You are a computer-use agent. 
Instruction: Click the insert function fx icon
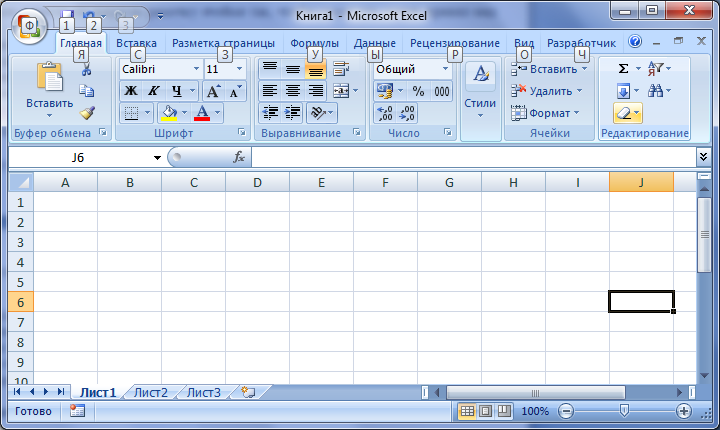pyautogui.click(x=239, y=157)
